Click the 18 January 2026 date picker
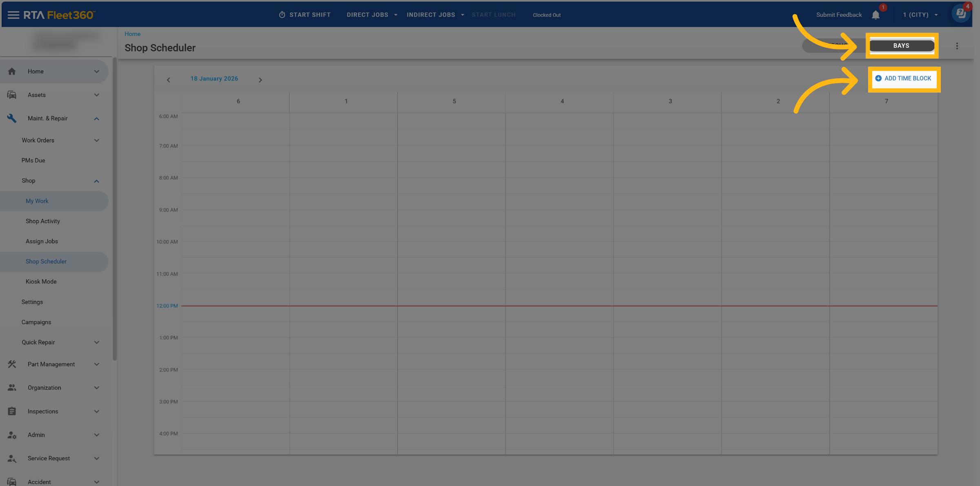Image resolution: width=980 pixels, height=486 pixels. (214, 79)
